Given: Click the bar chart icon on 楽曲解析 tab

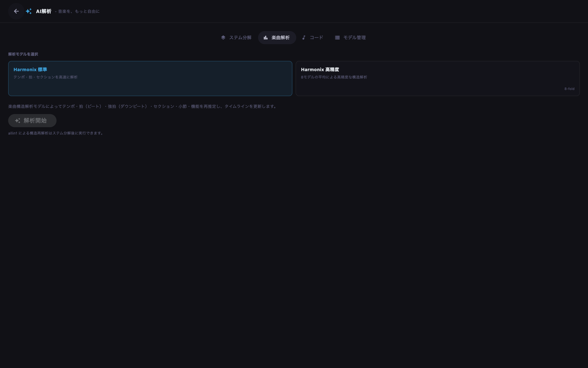Looking at the screenshot, I should pyautogui.click(x=266, y=37).
